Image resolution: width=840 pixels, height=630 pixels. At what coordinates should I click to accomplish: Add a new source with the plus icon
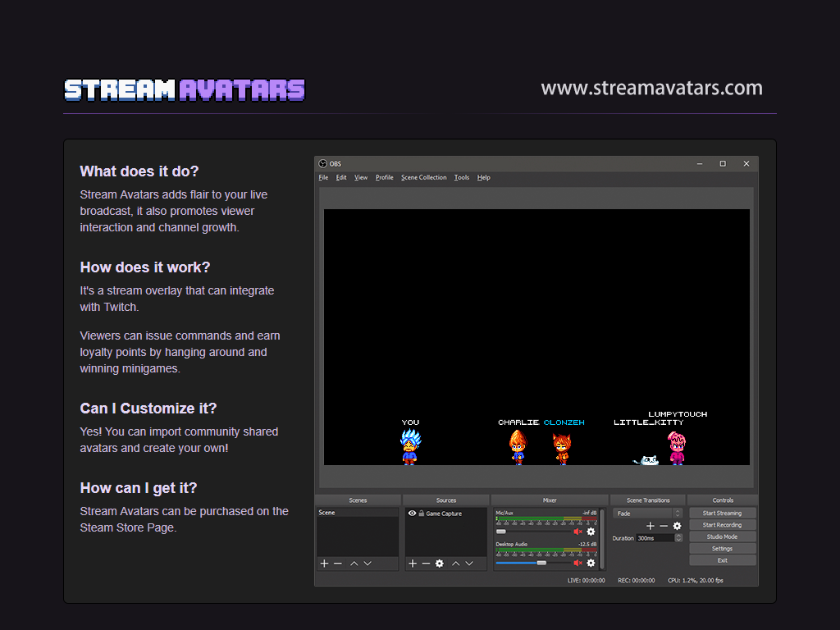click(x=413, y=564)
